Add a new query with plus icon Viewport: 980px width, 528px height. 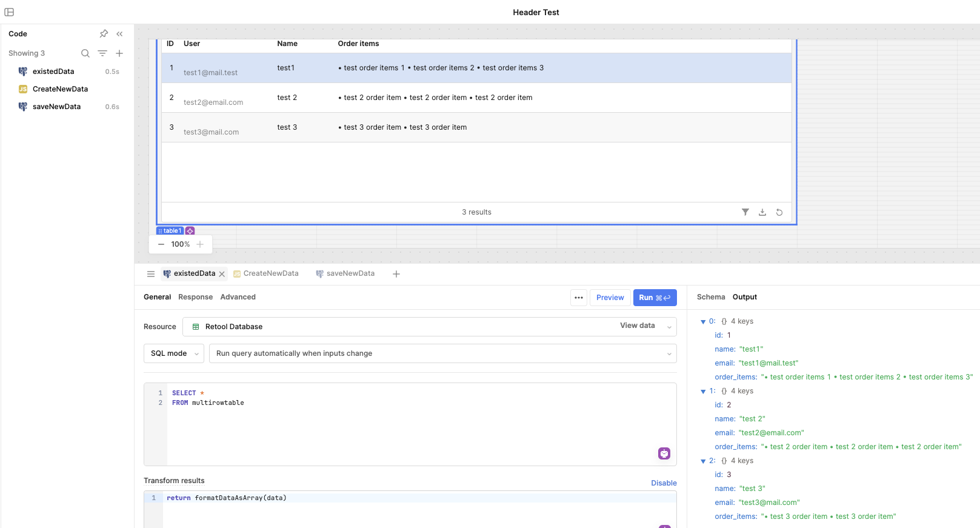pos(119,53)
